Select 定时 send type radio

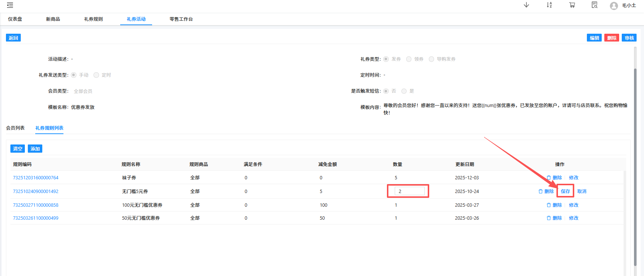(96, 75)
